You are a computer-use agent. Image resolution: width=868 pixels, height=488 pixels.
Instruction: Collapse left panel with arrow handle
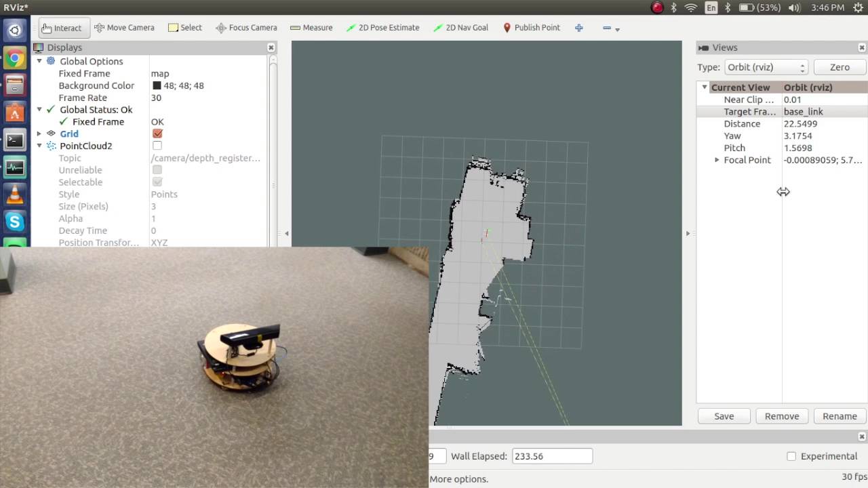point(286,233)
